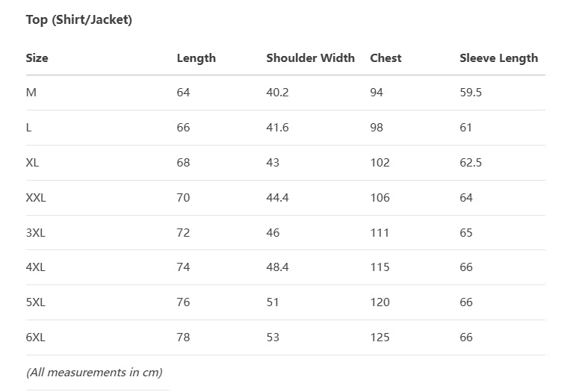Viewport: 579px width, 392px height.
Task: Click the Top (Shirt/Jacket) heading
Action: (78, 20)
